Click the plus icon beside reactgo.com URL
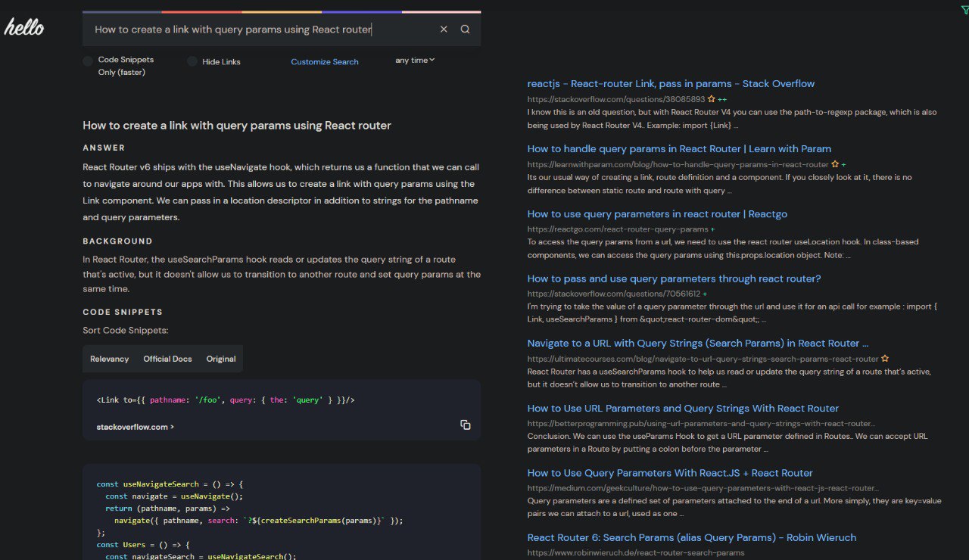Image resolution: width=969 pixels, height=560 pixels. point(712,229)
